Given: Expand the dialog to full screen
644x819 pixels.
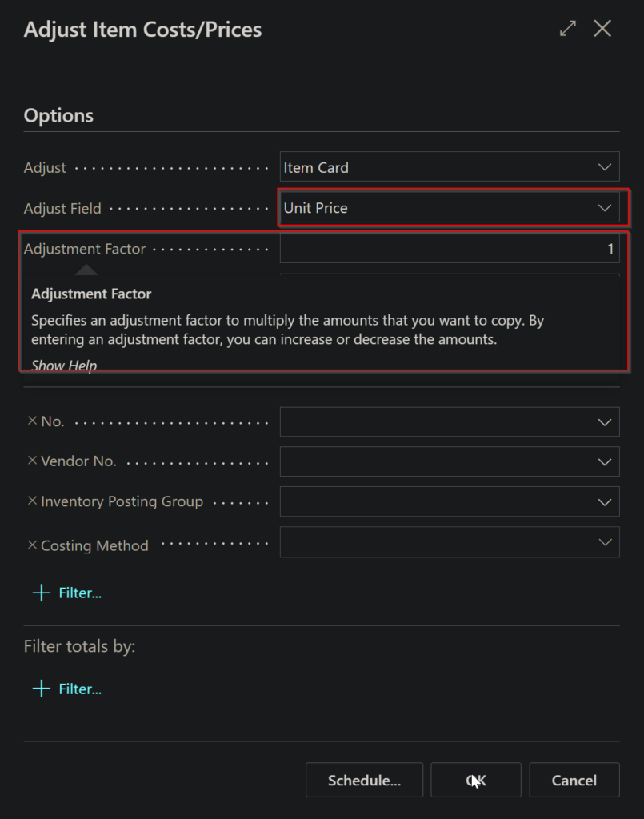Looking at the screenshot, I should [568, 28].
